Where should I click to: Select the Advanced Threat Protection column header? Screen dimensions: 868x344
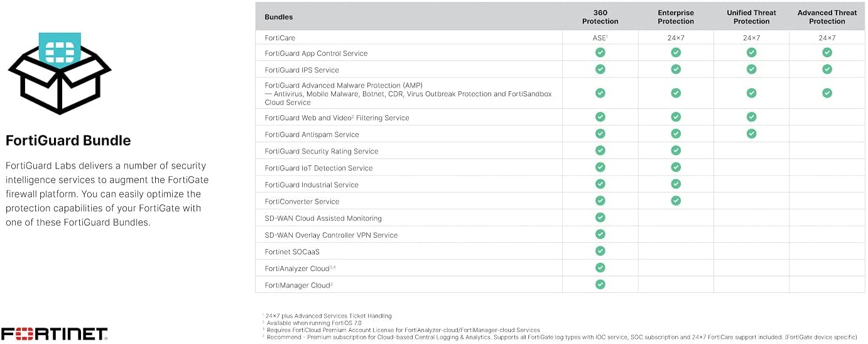(827, 17)
